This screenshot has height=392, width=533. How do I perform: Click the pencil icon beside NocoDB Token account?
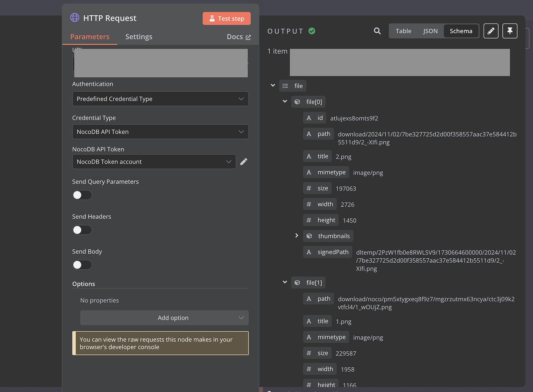(243, 162)
